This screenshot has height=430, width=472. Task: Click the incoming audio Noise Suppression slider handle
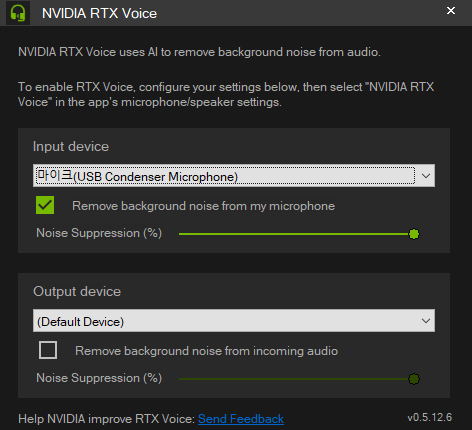414,379
